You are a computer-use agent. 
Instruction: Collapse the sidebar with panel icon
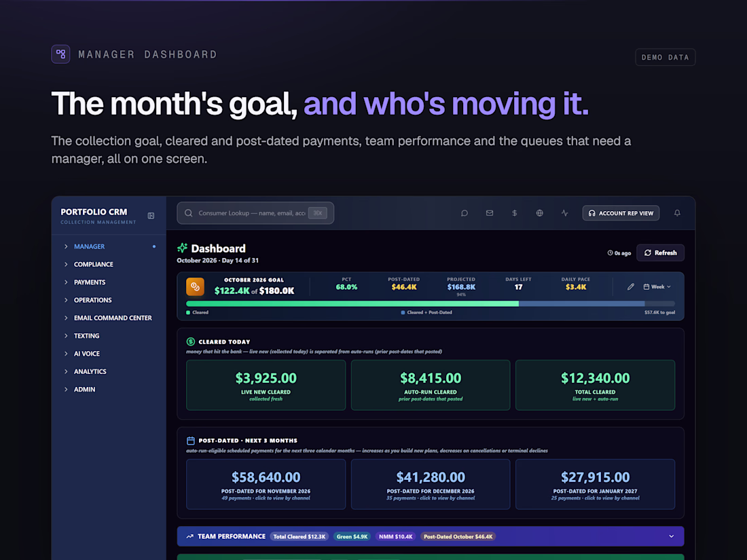click(151, 216)
